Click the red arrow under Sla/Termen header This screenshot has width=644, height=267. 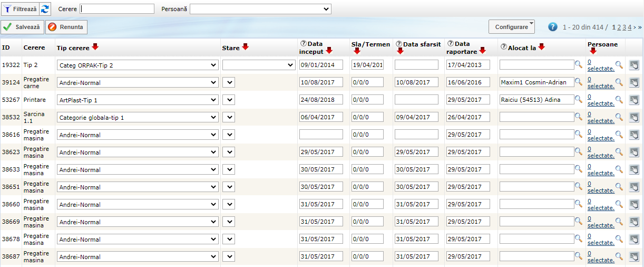pyautogui.click(x=357, y=51)
